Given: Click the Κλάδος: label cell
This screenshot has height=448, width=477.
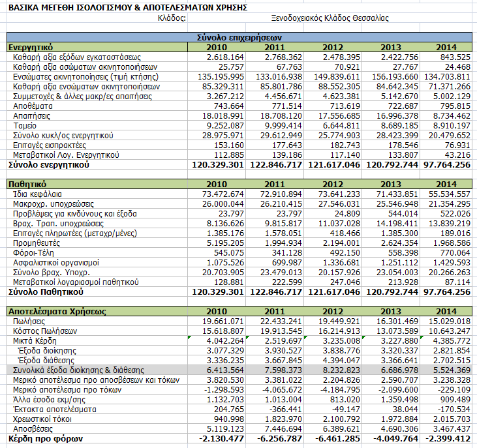Looking at the screenshot, I should [172, 18].
